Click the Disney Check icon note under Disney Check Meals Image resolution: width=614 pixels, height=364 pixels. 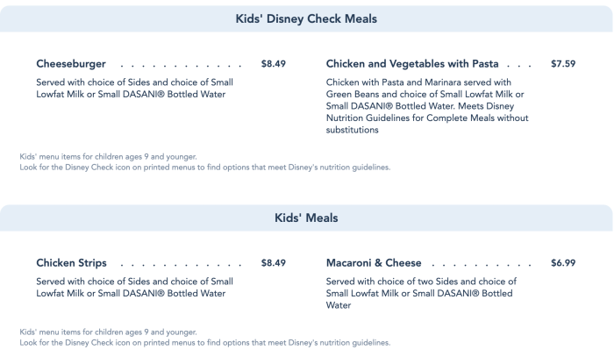coord(204,167)
